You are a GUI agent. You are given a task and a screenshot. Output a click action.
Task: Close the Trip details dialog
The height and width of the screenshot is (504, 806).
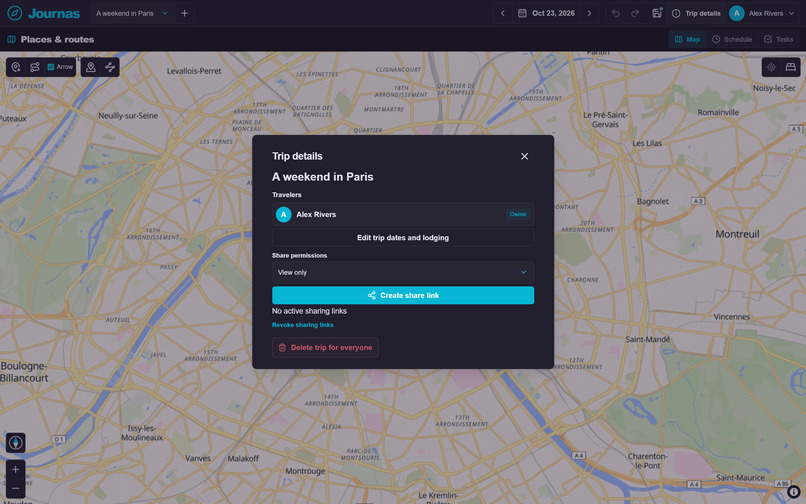coord(524,156)
